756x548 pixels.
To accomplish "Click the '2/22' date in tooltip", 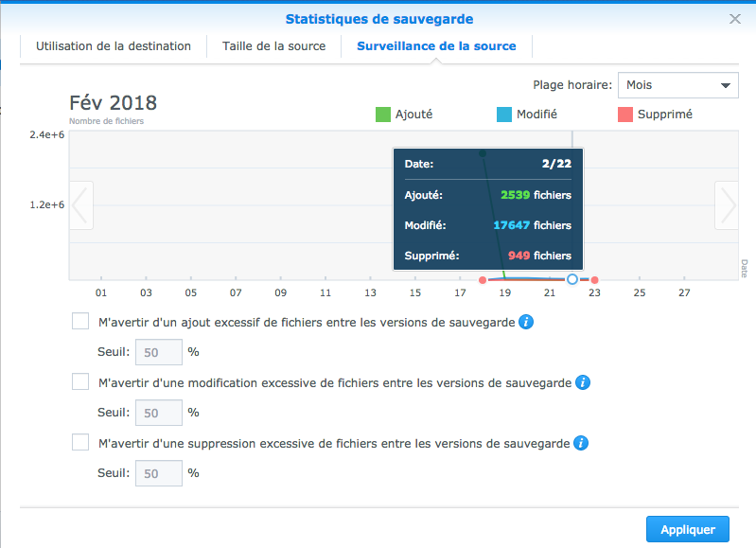I will pos(556,164).
